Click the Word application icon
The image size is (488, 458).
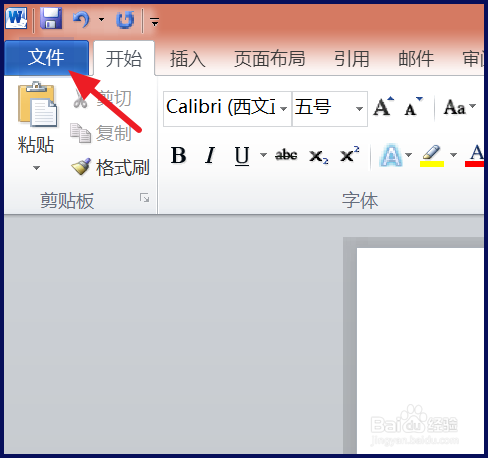16,19
